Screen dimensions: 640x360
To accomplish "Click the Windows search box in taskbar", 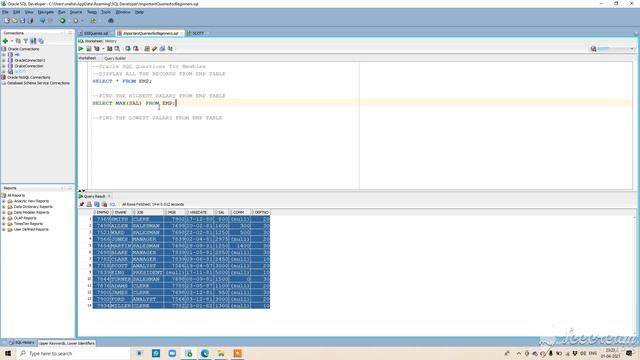I will (73, 353).
